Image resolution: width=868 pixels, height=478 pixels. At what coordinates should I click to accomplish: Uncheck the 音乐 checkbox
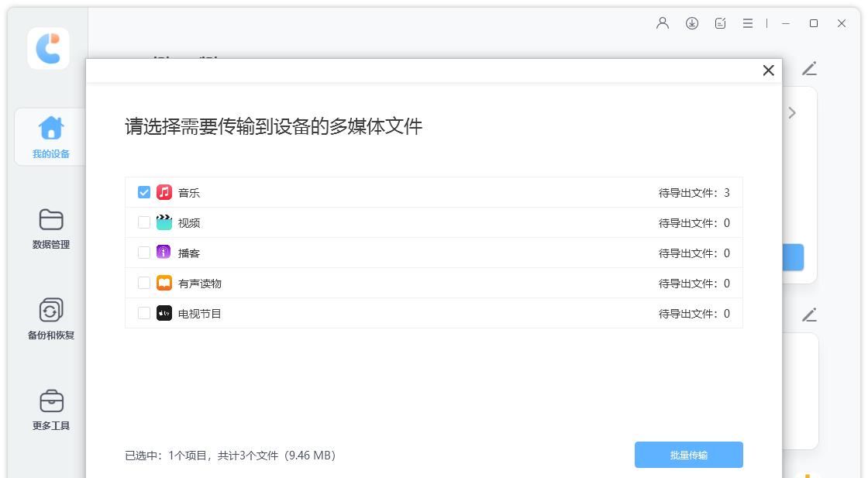tap(143, 192)
